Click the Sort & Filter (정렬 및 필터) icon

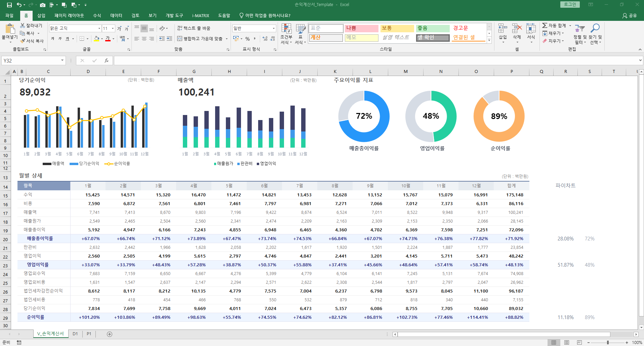tap(579, 29)
